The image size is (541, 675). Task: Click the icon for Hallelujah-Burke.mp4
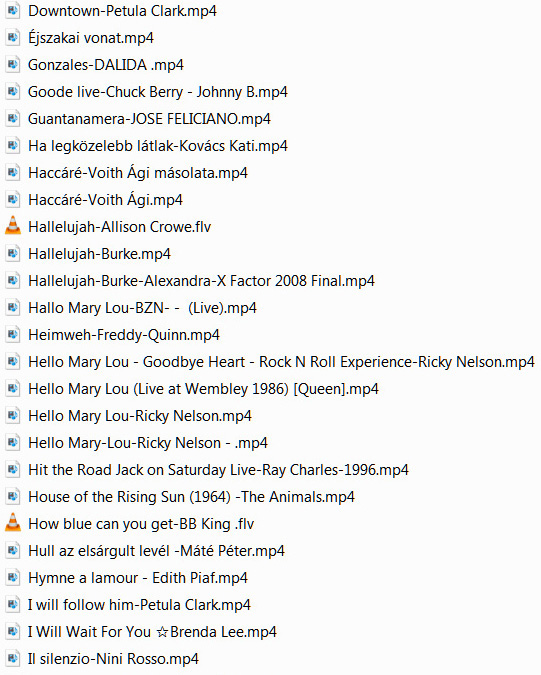click(13, 254)
